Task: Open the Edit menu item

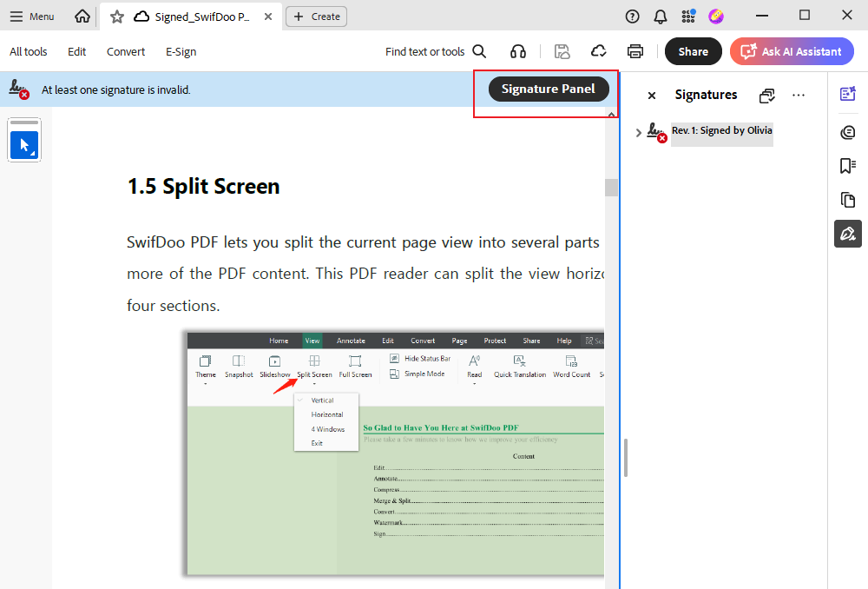Action: pyautogui.click(x=77, y=51)
